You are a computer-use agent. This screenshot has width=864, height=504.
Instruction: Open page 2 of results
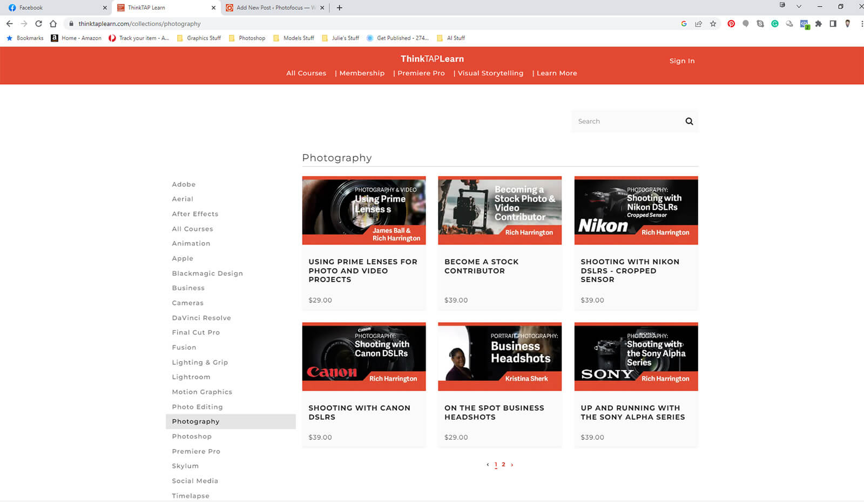[503, 465]
